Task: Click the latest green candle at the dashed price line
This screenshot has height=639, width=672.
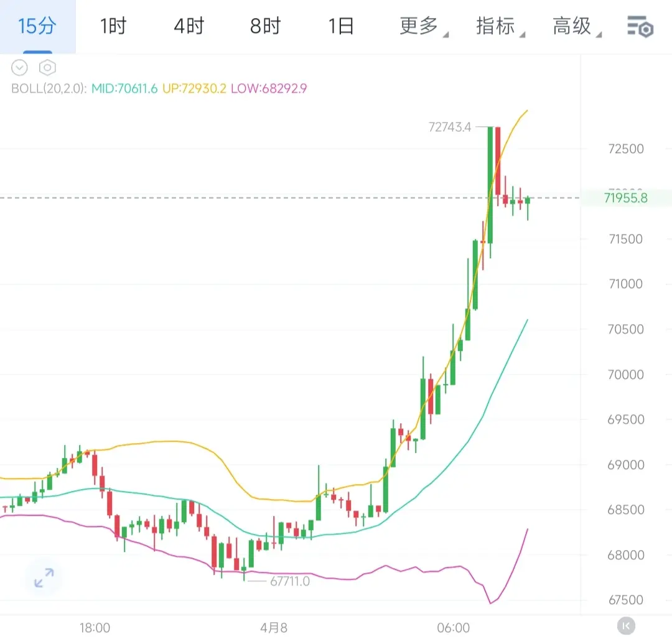Action: coord(528,200)
